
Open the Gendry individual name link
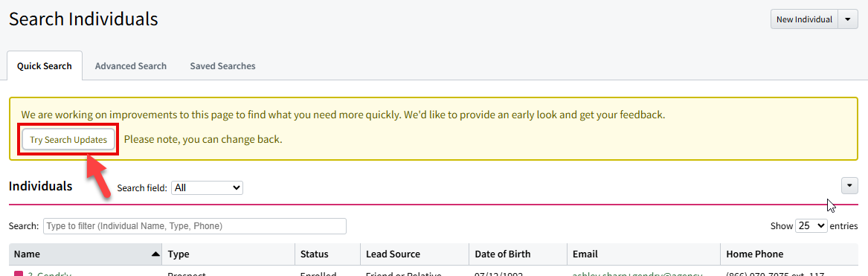tap(50, 274)
